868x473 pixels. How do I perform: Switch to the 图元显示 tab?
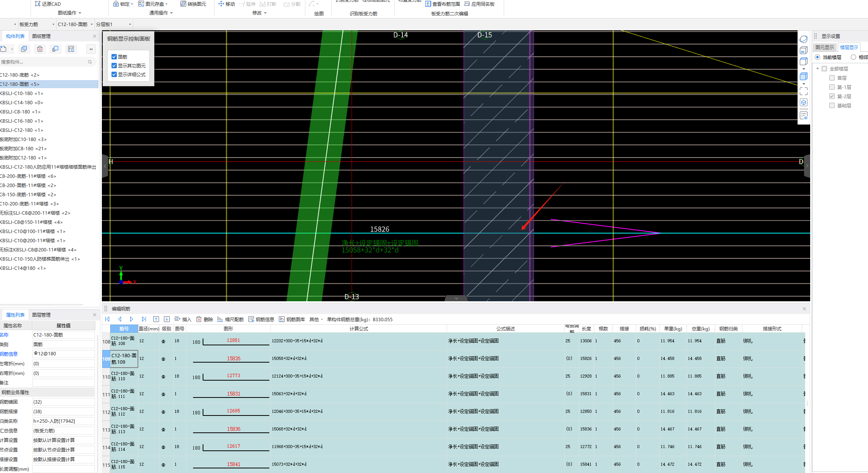click(825, 47)
